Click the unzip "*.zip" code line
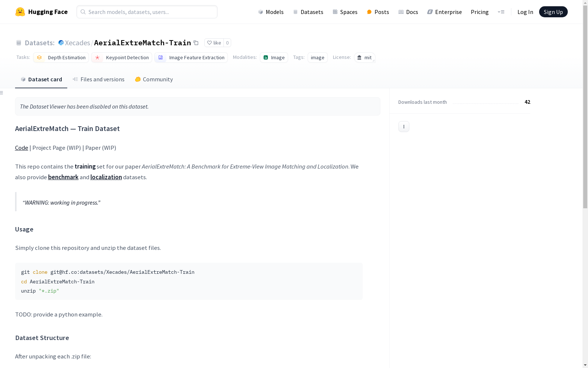 (x=40, y=291)
